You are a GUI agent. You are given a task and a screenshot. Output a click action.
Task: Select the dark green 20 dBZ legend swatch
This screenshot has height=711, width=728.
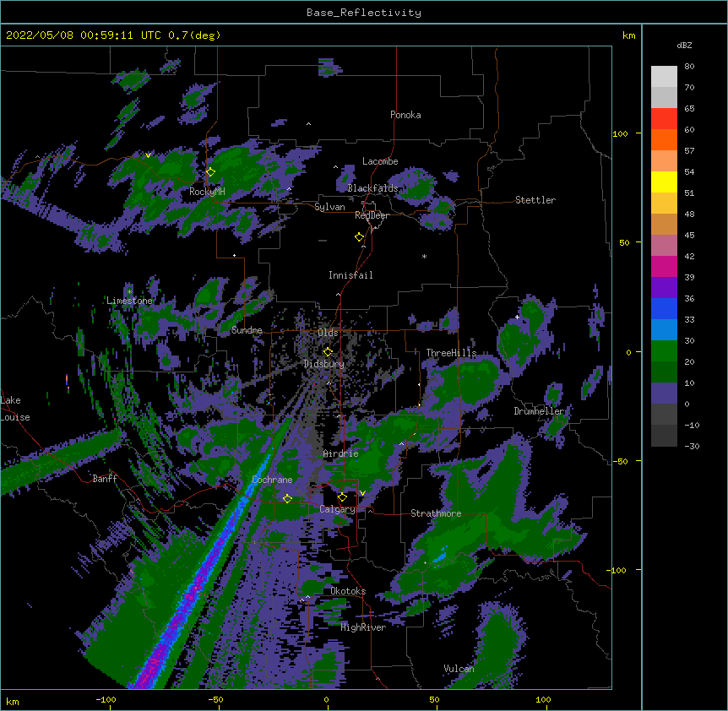pos(664,372)
